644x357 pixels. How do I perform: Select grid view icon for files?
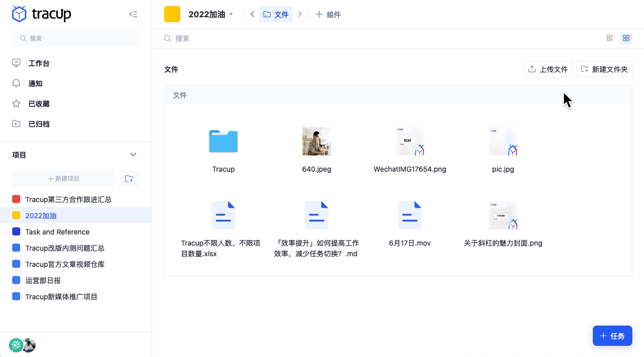click(x=626, y=38)
